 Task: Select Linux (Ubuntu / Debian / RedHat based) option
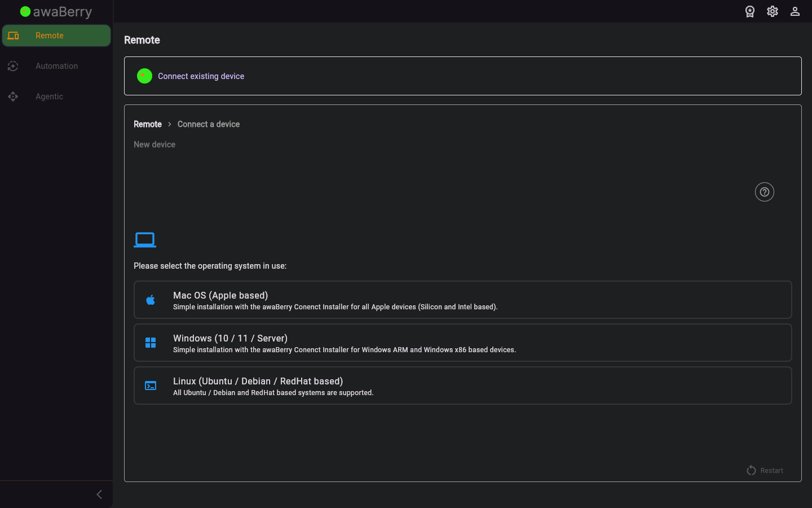[x=463, y=386]
